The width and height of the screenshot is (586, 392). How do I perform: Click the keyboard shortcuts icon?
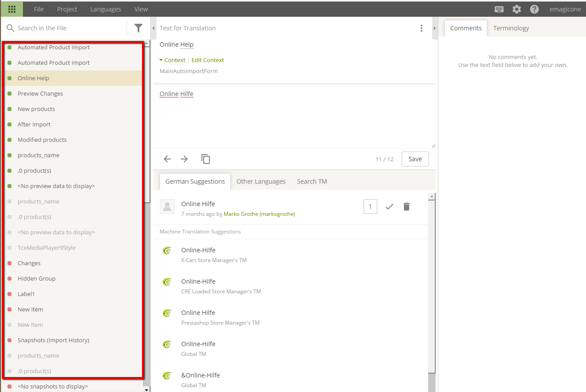point(499,9)
